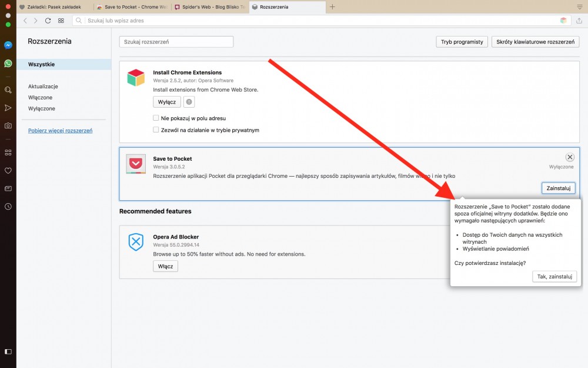Open a new tab with plus icon
The width and height of the screenshot is (588, 368).
pos(332,6)
